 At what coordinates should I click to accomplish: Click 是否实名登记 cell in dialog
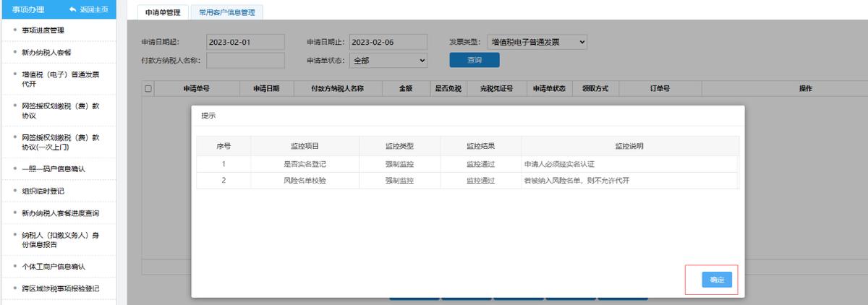coord(305,164)
